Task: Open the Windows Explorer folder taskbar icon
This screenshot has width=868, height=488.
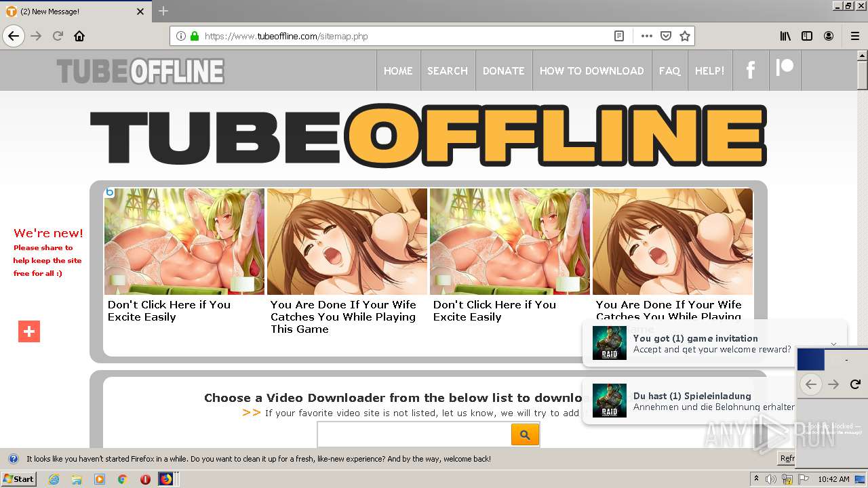Action: coord(77,479)
